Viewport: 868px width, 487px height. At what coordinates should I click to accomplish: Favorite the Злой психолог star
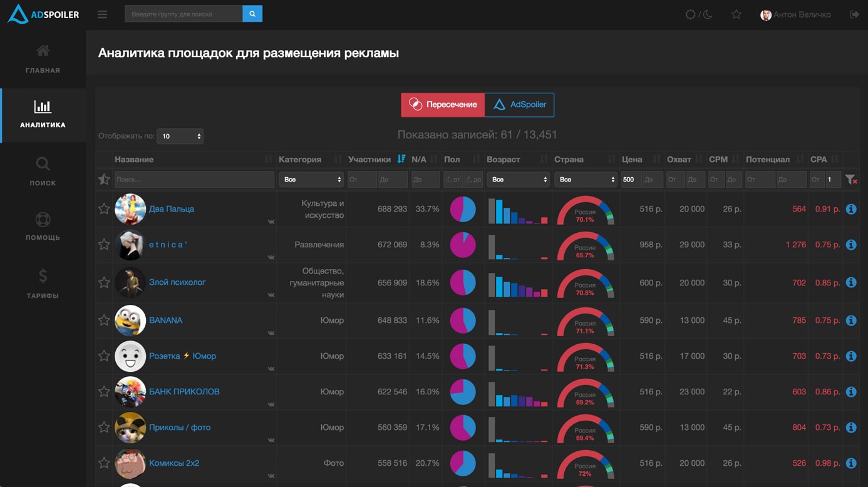click(x=104, y=282)
